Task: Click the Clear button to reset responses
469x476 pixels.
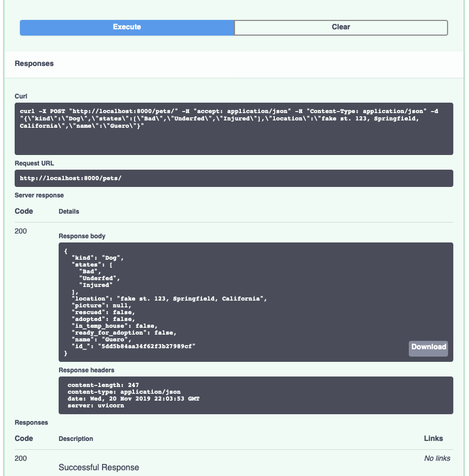Action: tap(341, 27)
